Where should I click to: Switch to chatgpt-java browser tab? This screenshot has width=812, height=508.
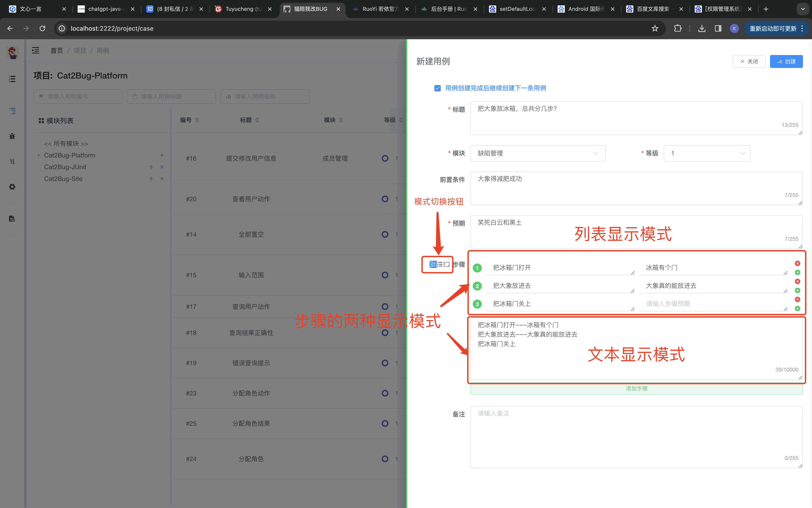coord(106,9)
